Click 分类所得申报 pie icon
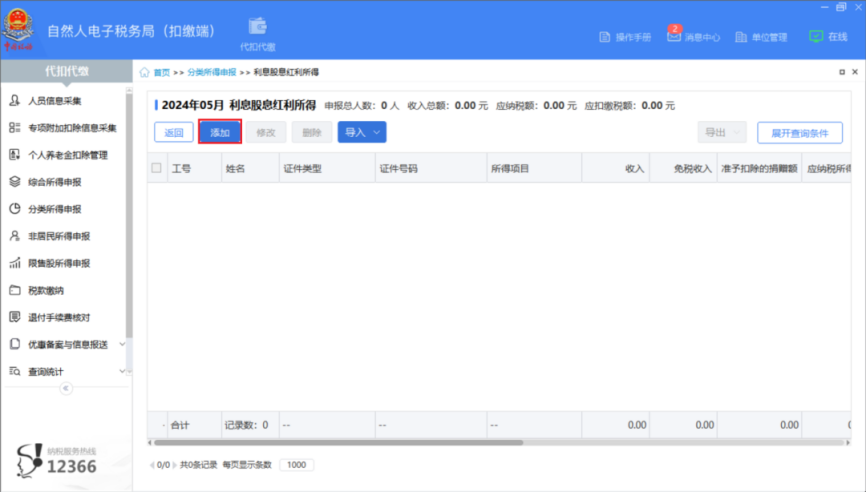The height and width of the screenshot is (492, 866). [x=15, y=209]
